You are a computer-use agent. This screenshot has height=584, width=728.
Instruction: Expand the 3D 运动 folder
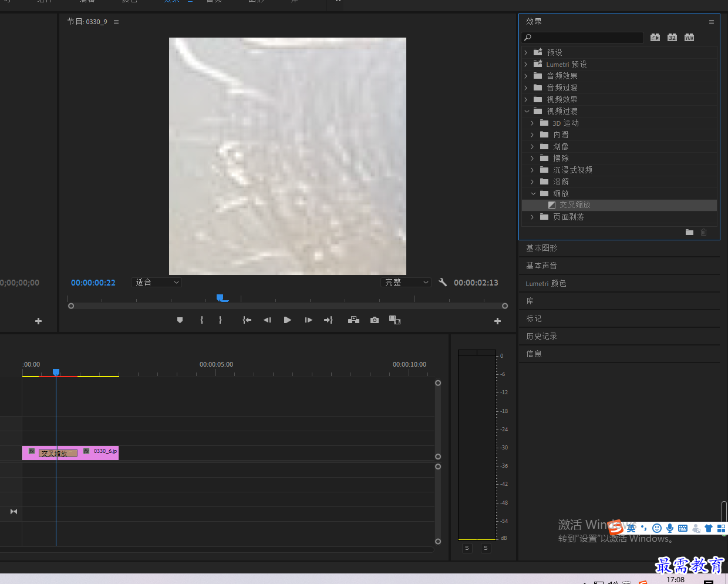tap(532, 123)
